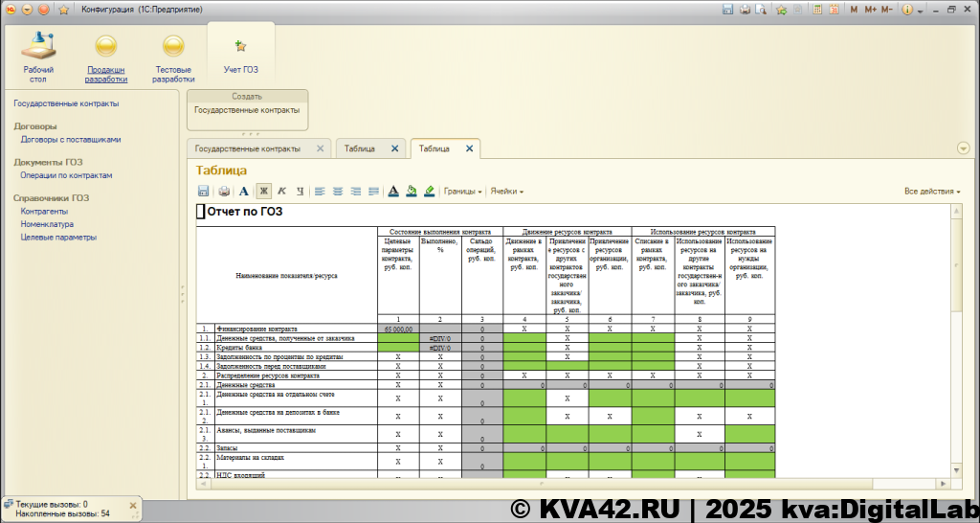Expand the Ячейки dropdown
Screen dimensions: 980x523
point(507,192)
